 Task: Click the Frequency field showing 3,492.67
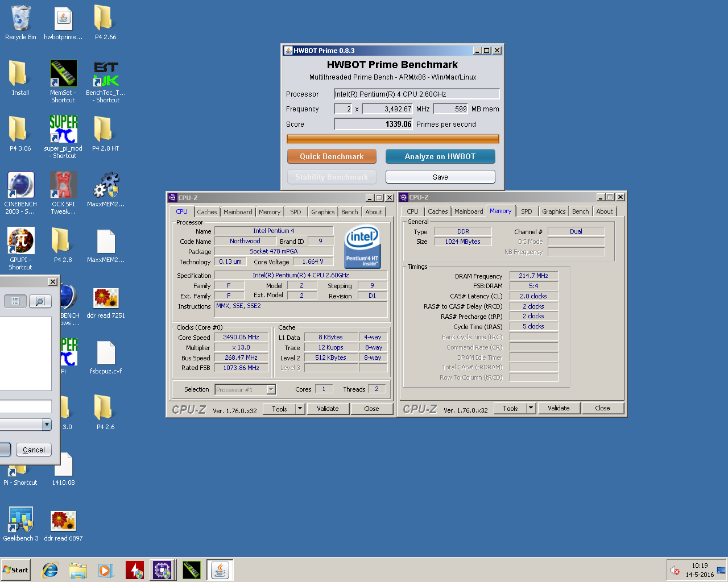387,109
